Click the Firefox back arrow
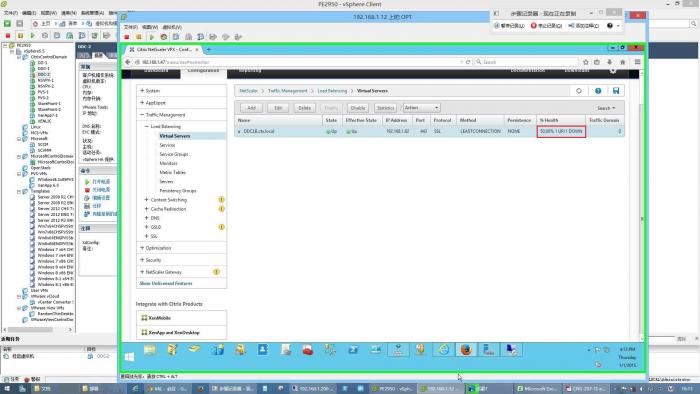This screenshot has width=700, height=394. 128,62
